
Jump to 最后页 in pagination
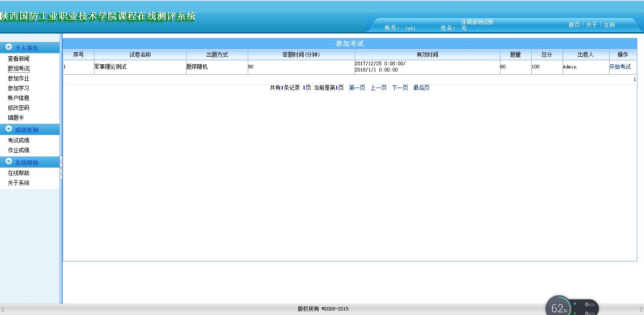click(x=421, y=88)
